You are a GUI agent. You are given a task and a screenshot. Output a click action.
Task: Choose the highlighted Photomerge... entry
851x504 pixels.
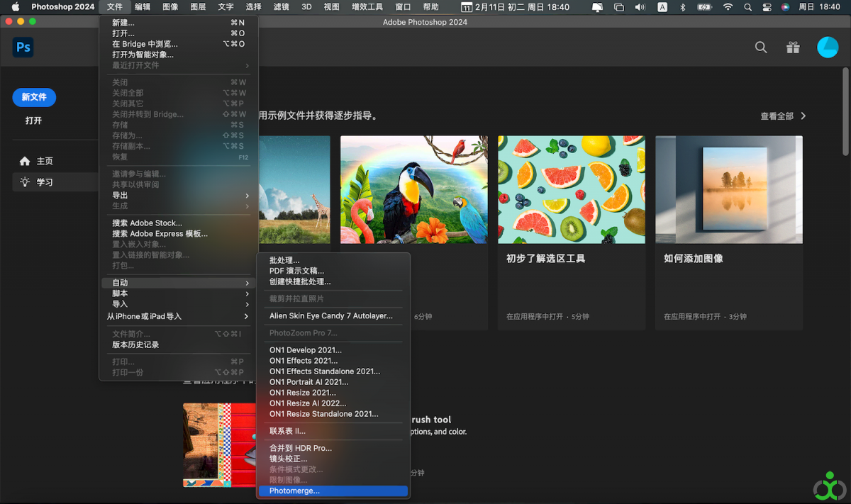(x=333, y=491)
